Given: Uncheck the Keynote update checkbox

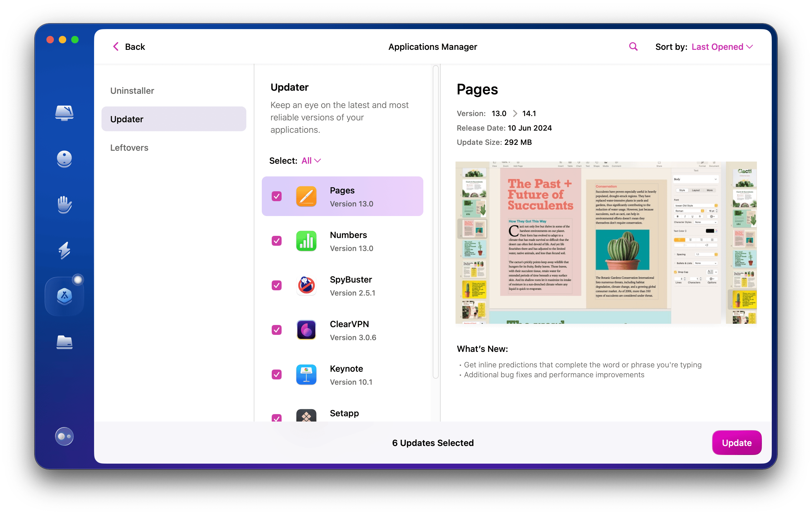Looking at the screenshot, I should (x=277, y=374).
